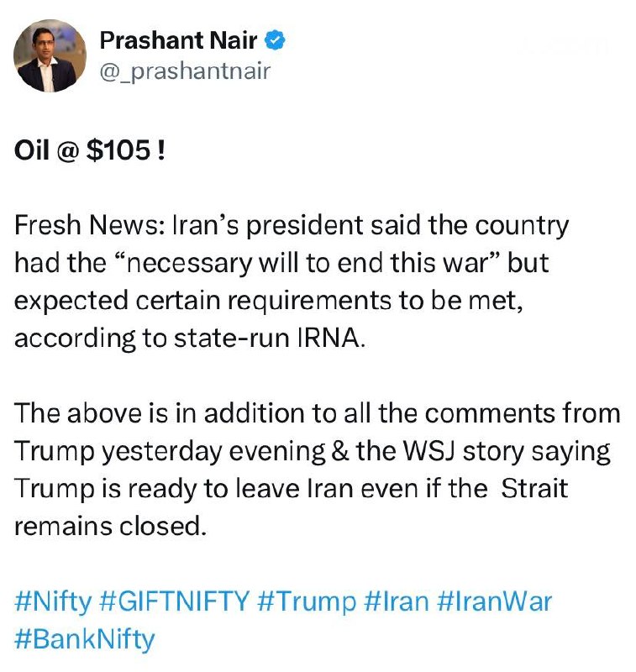
Task: Open the #BankNifty hashtag
Action: tap(85, 639)
